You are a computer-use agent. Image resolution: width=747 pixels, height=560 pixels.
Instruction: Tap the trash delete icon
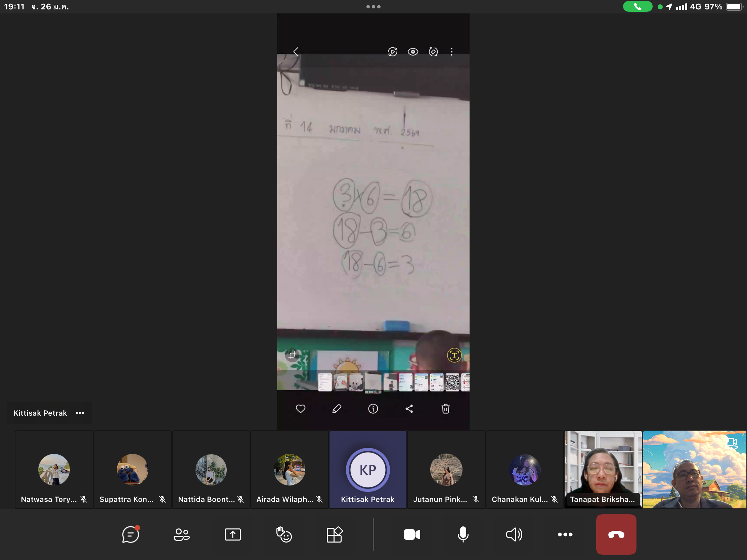445,409
